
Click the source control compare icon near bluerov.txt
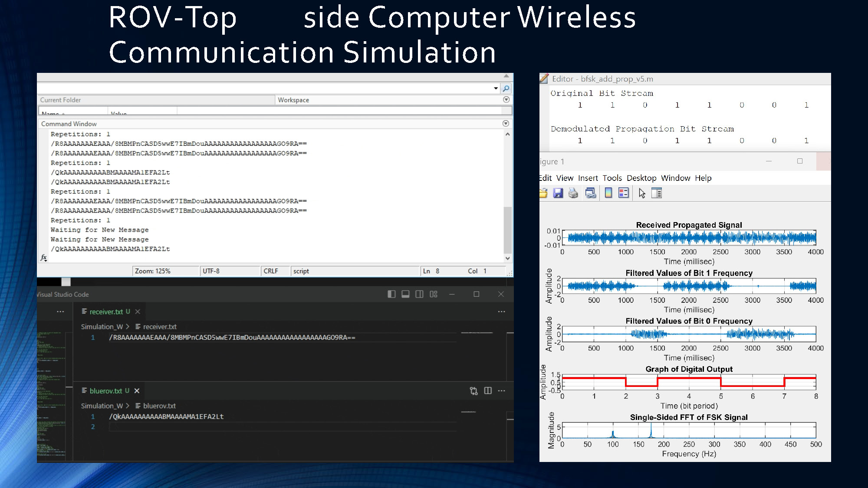474,391
